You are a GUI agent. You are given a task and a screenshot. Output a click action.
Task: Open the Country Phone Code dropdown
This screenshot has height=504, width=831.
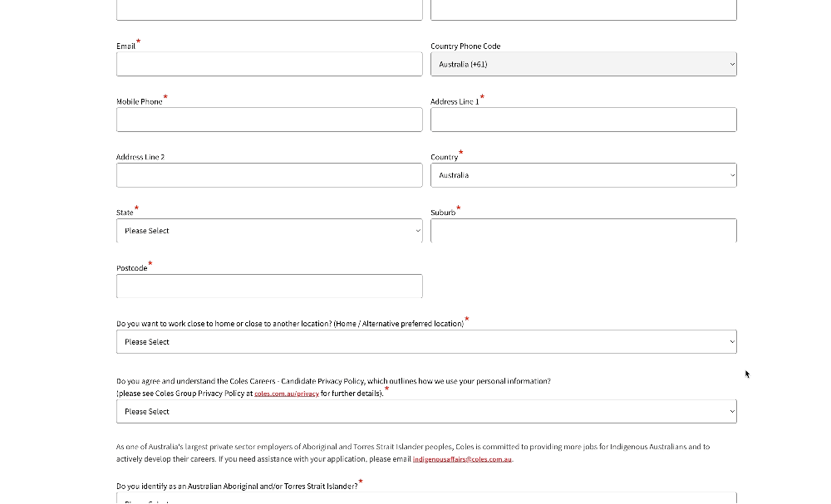coord(583,64)
